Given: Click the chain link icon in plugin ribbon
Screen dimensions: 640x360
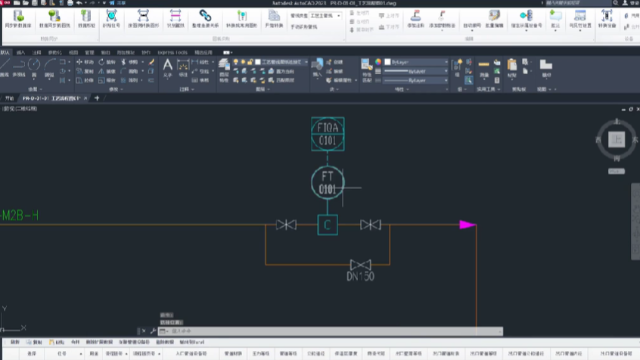Looking at the screenshot, I should coord(205,16).
